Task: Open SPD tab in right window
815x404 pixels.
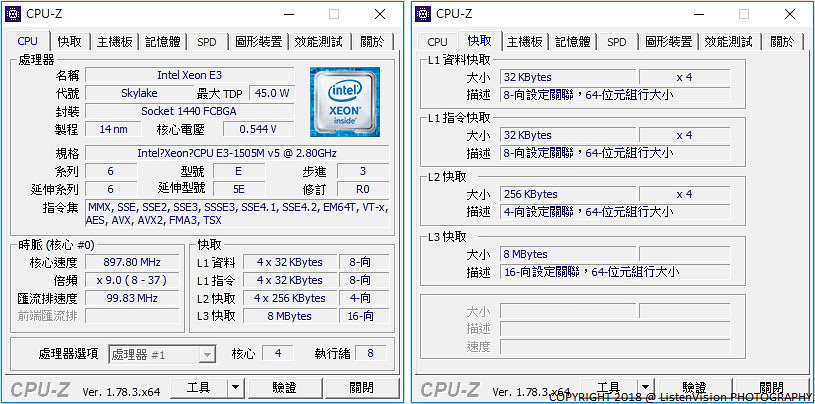Action: click(x=616, y=42)
